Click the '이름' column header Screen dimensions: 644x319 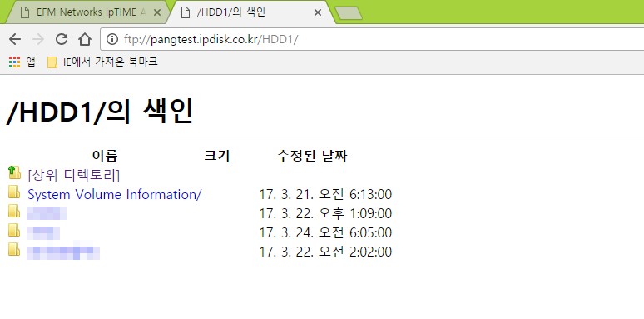[105, 156]
